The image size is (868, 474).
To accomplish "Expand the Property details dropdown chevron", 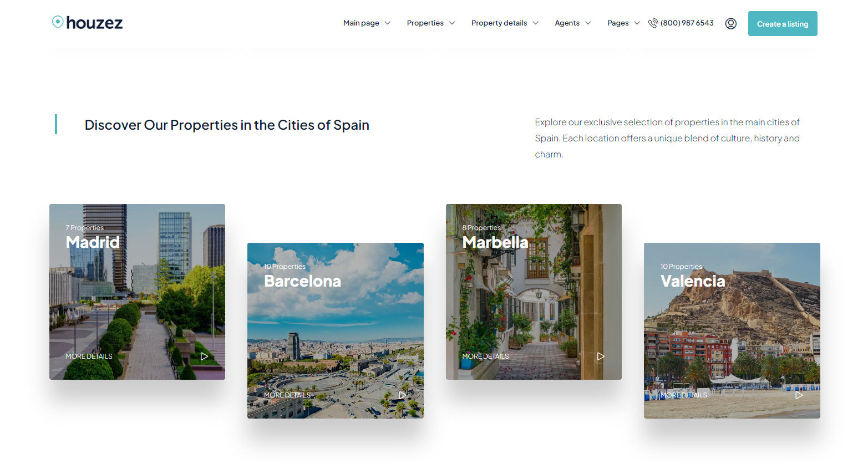I will 536,23.
